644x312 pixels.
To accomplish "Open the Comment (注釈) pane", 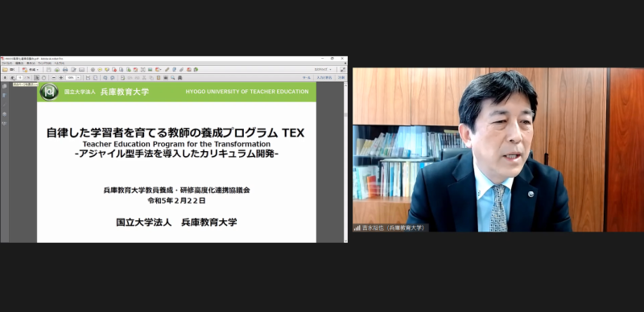I will [341, 77].
